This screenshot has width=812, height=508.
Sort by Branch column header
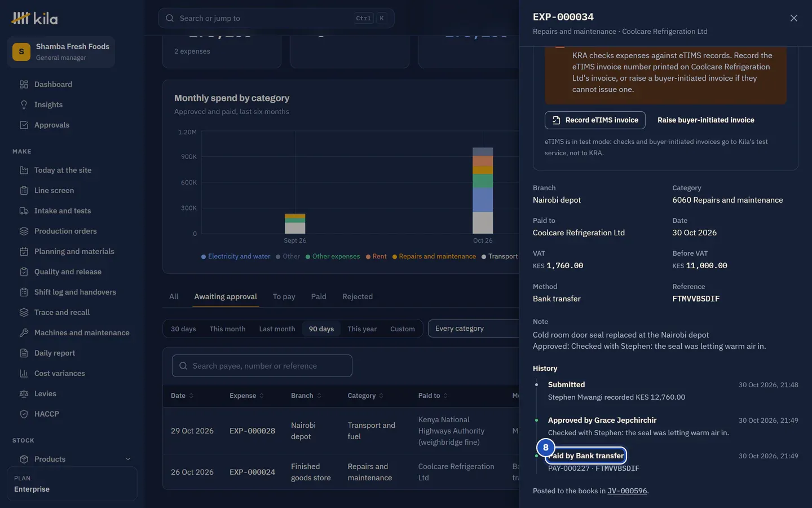(306, 396)
